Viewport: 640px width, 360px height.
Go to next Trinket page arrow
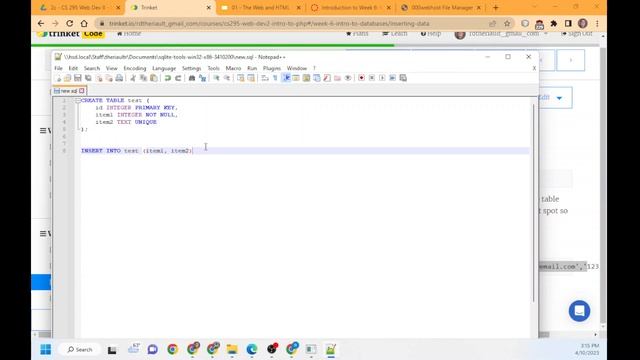coord(570,60)
